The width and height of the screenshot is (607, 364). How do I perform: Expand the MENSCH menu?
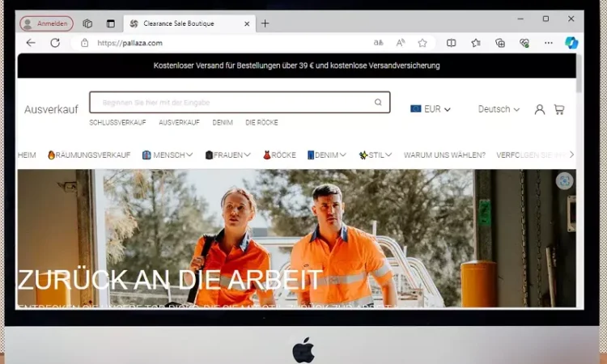[168, 155]
